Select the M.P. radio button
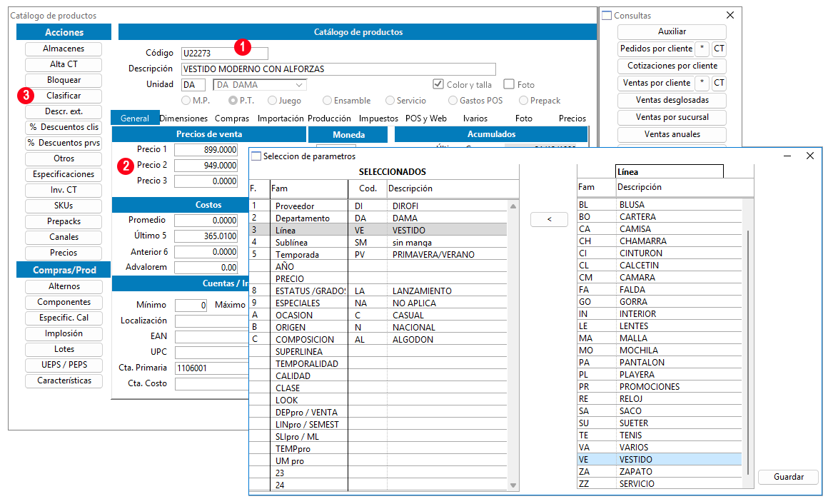The width and height of the screenshot is (833, 504). click(x=186, y=101)
